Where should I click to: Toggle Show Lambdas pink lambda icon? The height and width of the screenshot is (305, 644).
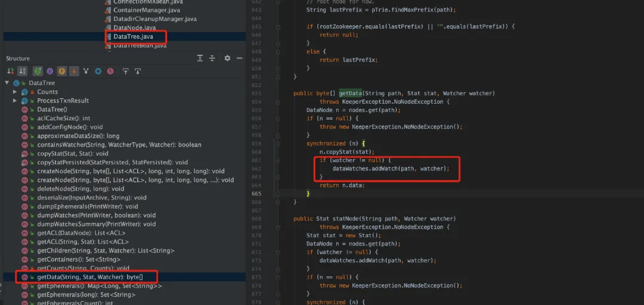[110, 71]
